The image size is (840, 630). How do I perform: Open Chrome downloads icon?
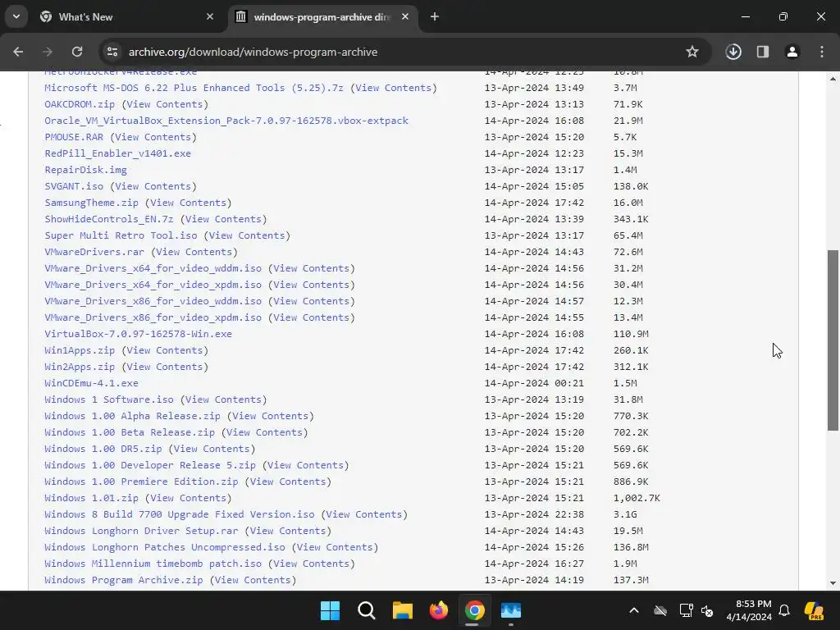click(x=733, y=52)
